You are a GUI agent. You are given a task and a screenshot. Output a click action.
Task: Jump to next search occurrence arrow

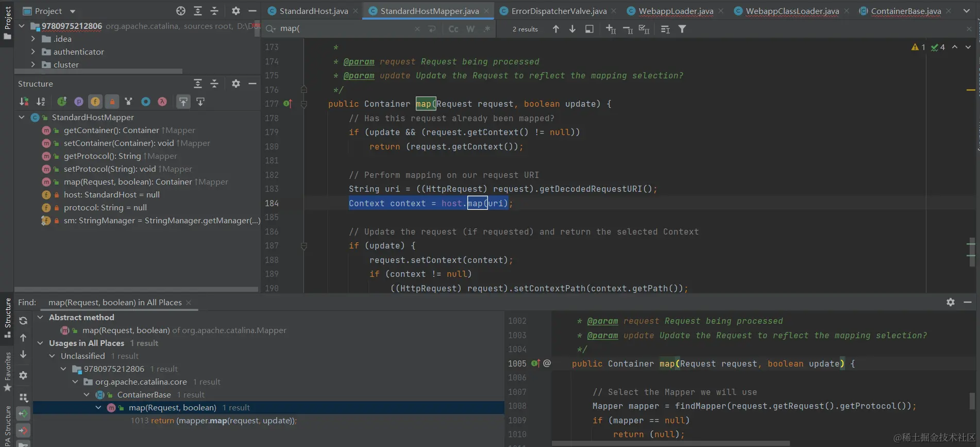pyautogui.click(x=572, y=29)
